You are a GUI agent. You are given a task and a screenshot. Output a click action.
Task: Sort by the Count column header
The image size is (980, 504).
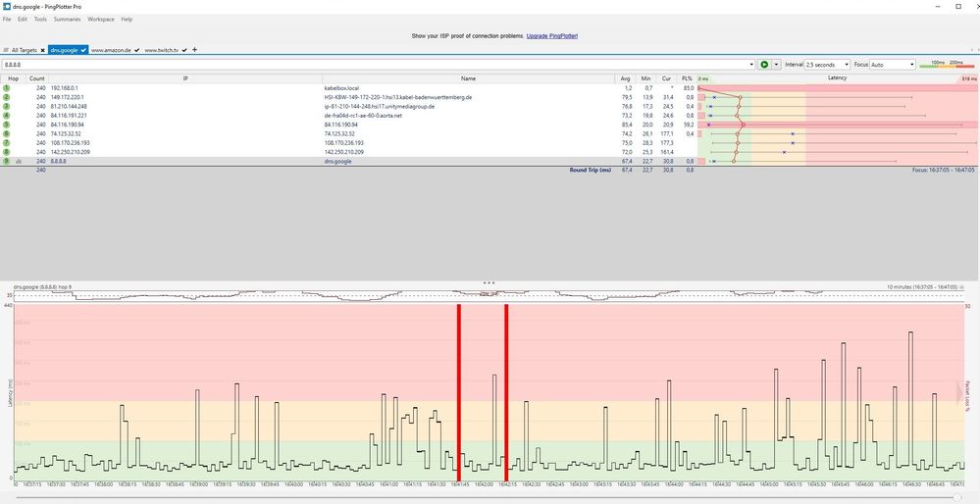(37, 78)
